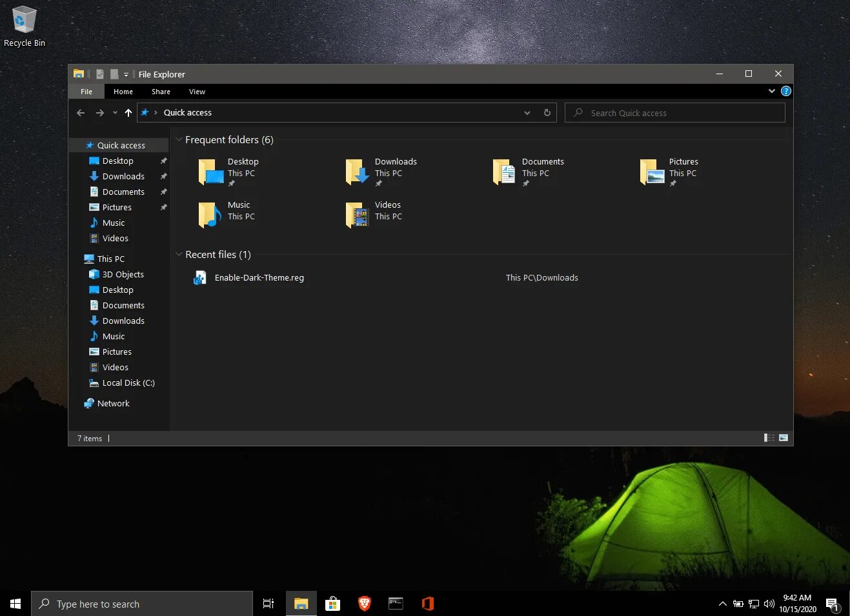Open Microsoft Office from the taskbar
Viewport: 850px width, 616px height.
(427, 604)
